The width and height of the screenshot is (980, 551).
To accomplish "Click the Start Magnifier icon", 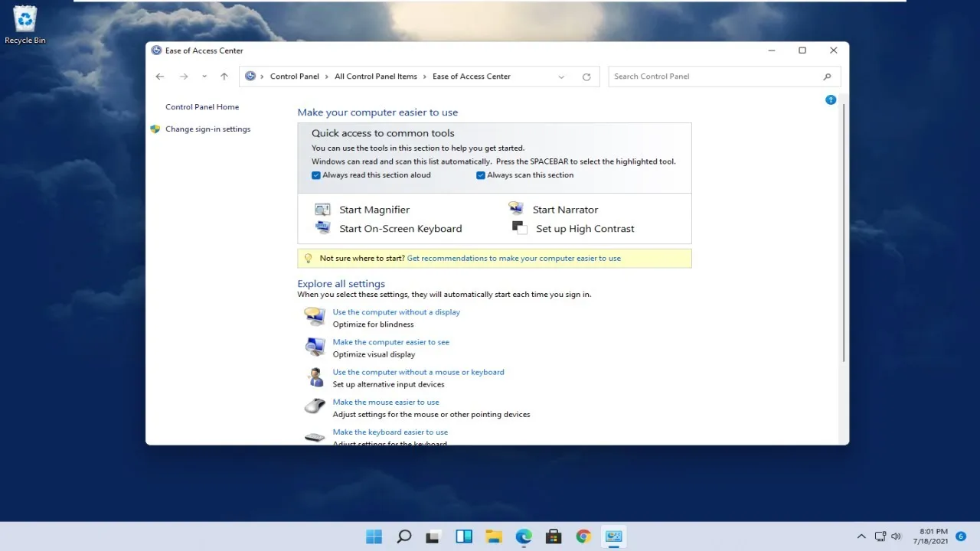I will coord(322,210).
